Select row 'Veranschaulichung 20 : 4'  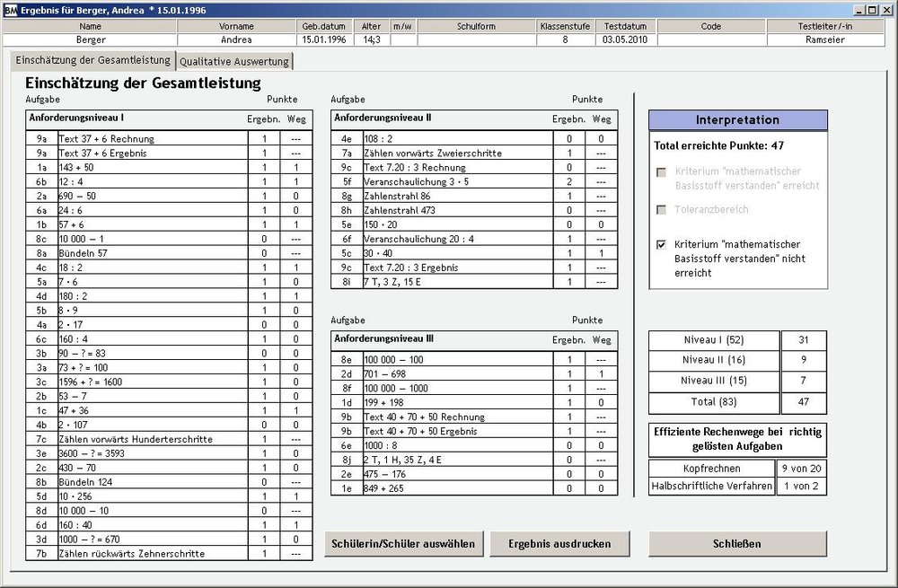point(474,239)
